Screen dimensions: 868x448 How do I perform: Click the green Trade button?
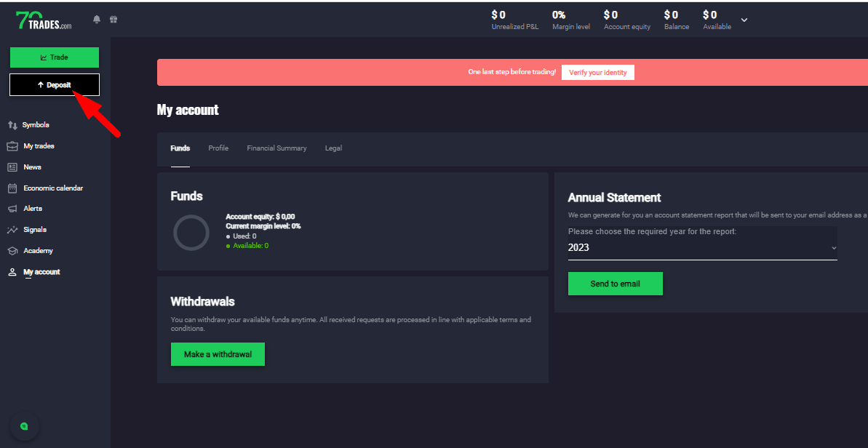pos(55,57)
